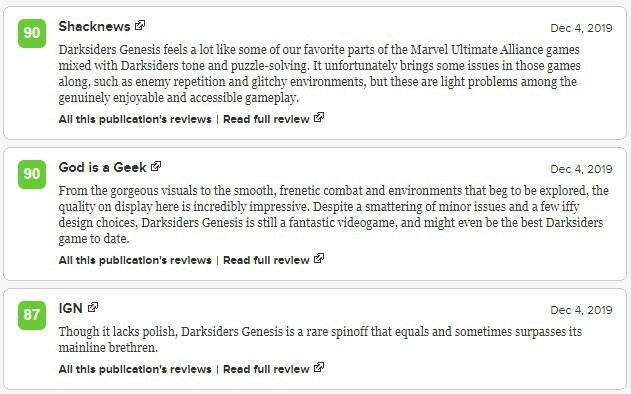Viewport: 631px width, 394px height.
Task: Read full review from IGN
Action: click(x=266, y=369)
